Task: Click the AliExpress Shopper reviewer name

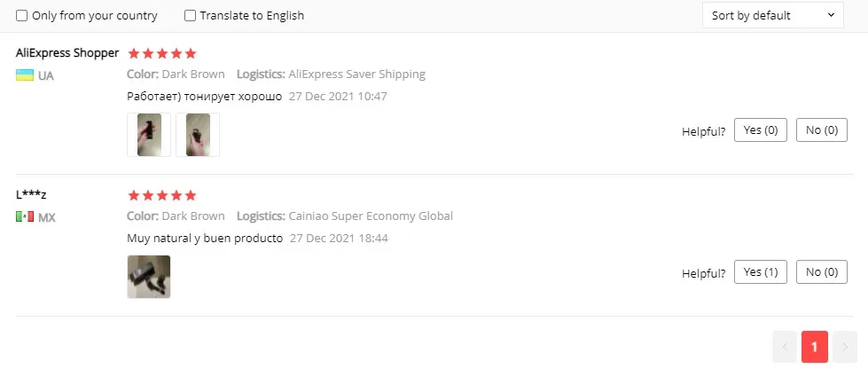Action: point(67,53)
